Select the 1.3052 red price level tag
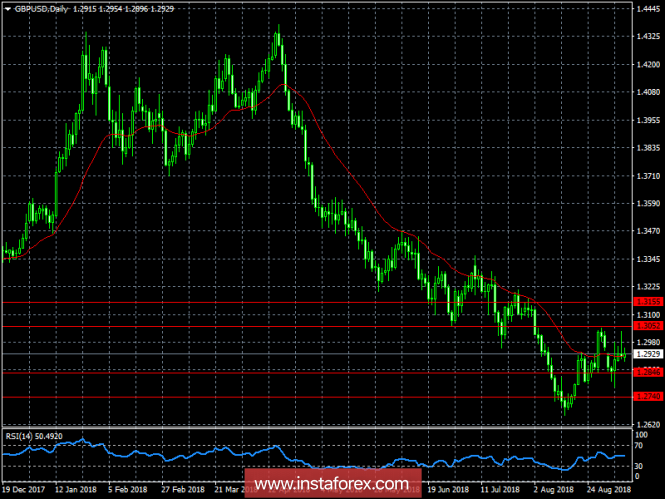Image resolution: width=665 pixels, height=499 pixels. [648, 326]
